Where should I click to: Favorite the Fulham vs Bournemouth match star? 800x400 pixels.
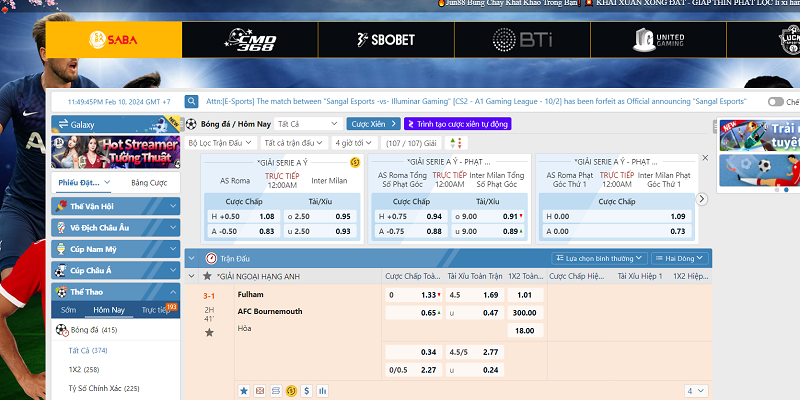coord(209,333)
